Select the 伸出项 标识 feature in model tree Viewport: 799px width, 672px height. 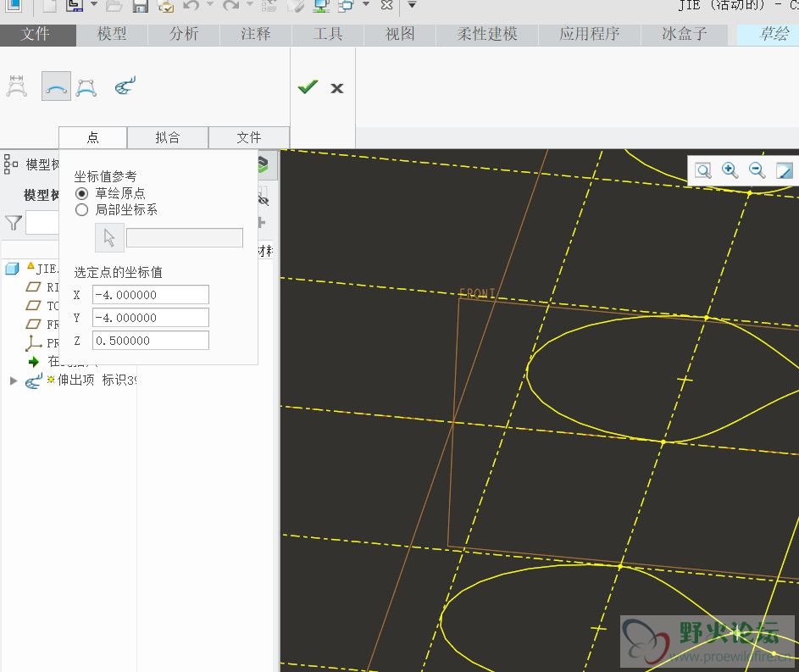[x=81, y=380]
